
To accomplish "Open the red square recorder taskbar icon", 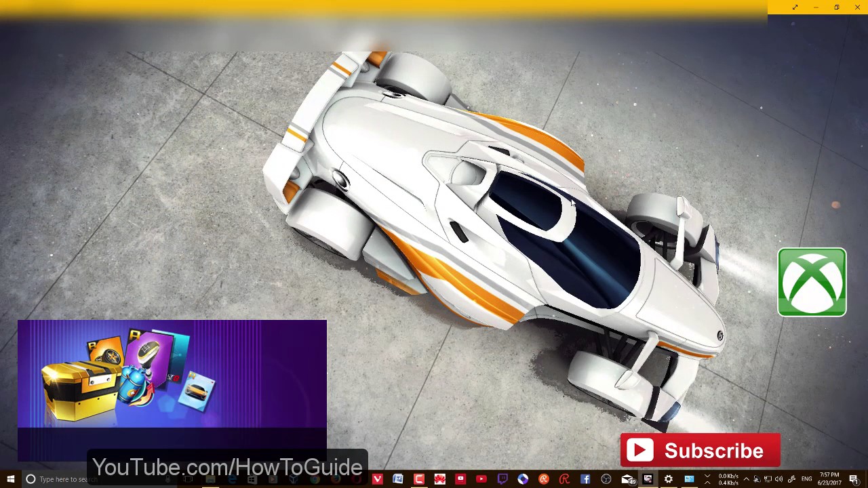I will [x=460, y=479].
